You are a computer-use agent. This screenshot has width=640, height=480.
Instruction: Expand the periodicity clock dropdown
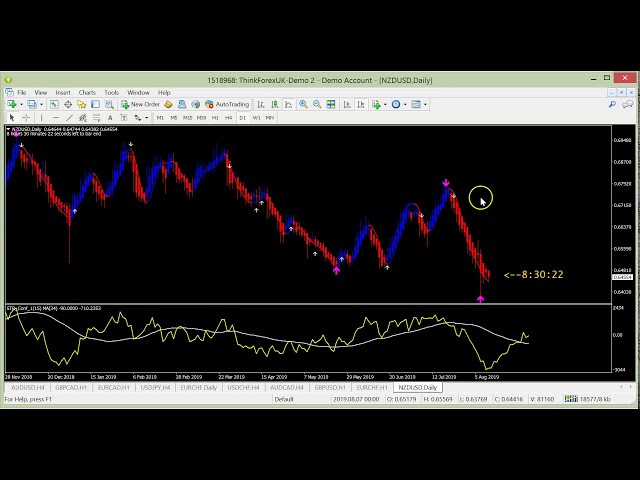406,104
